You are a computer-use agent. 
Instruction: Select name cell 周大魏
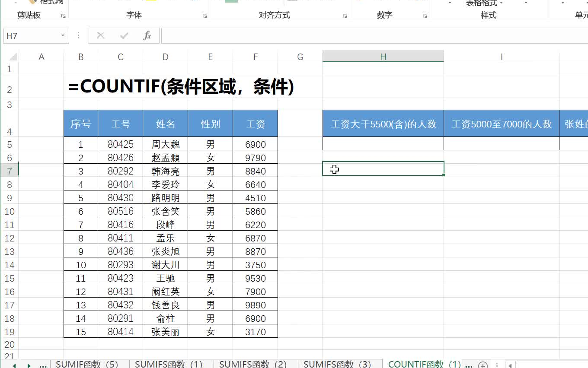click(x=166, y=144)
